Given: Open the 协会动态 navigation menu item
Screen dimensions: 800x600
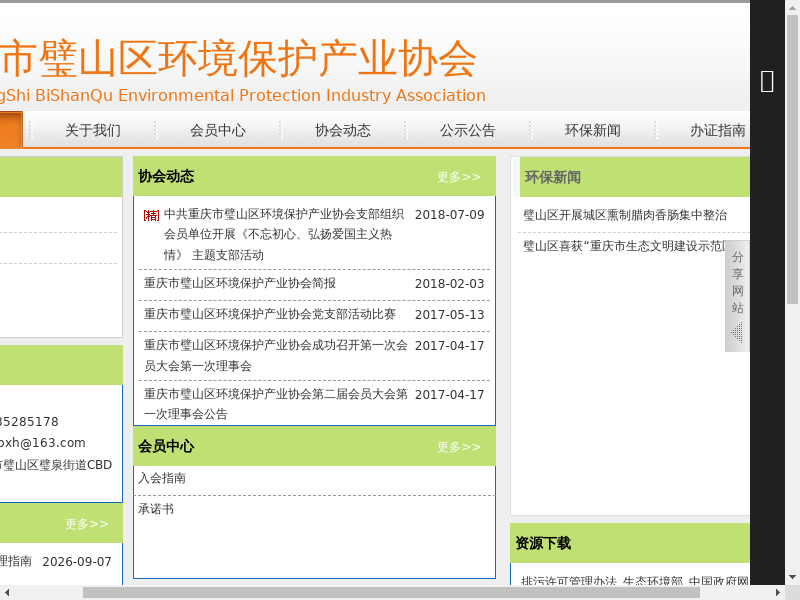Looking at the screenshot, I should (343, 131).
